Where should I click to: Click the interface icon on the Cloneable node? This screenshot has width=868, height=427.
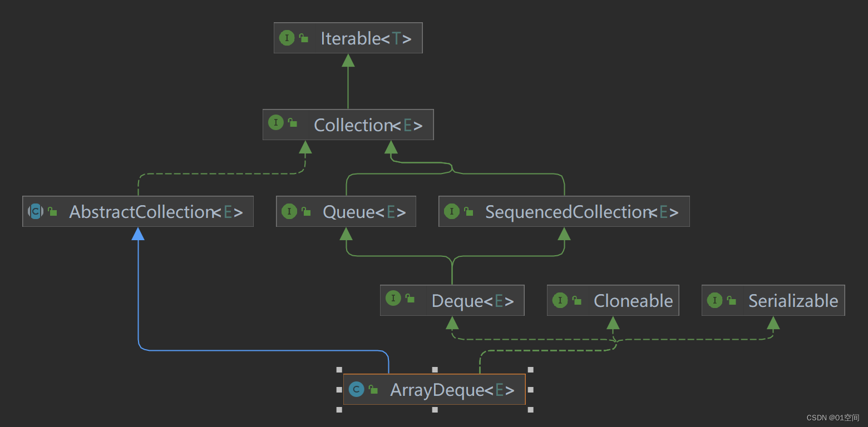560,301
